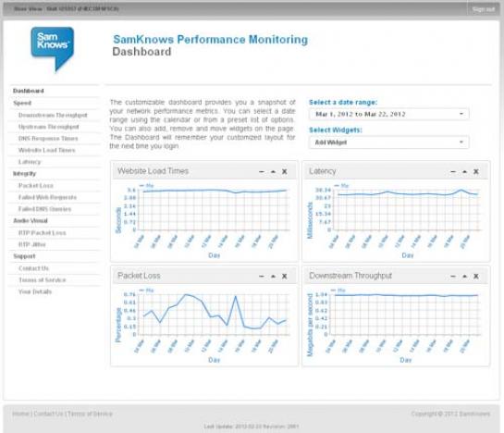This screenshot has height=433, width=504.
Task: Open the Add Widget dropdown
Action: pos(389,142)
